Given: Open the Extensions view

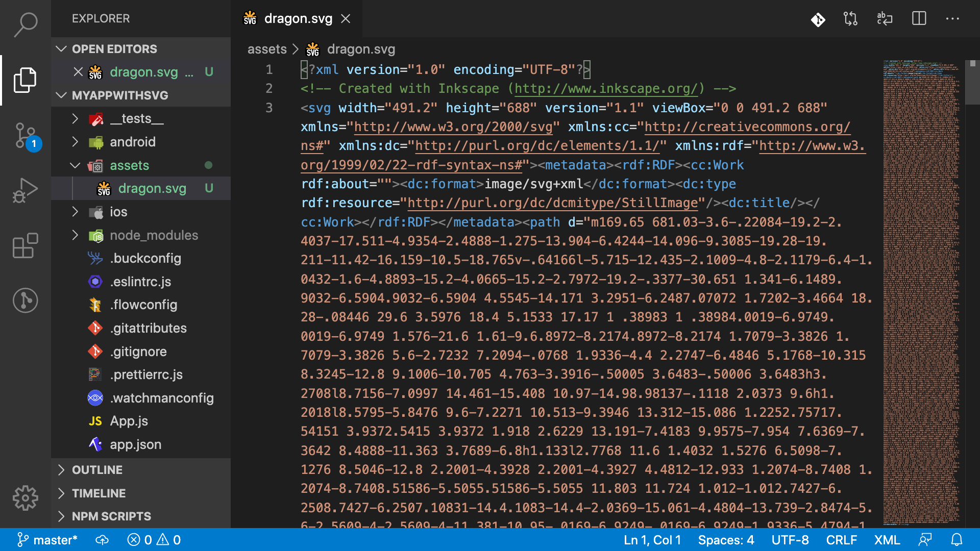Looking at the screenshot, I should (x=26, y=246).
